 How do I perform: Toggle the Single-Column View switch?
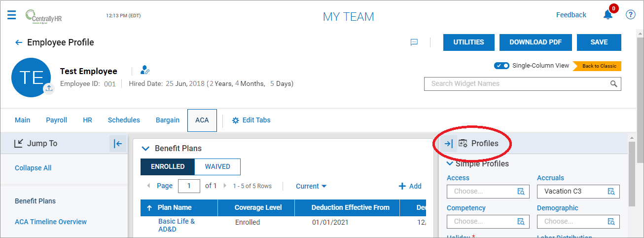click(502, 66)
